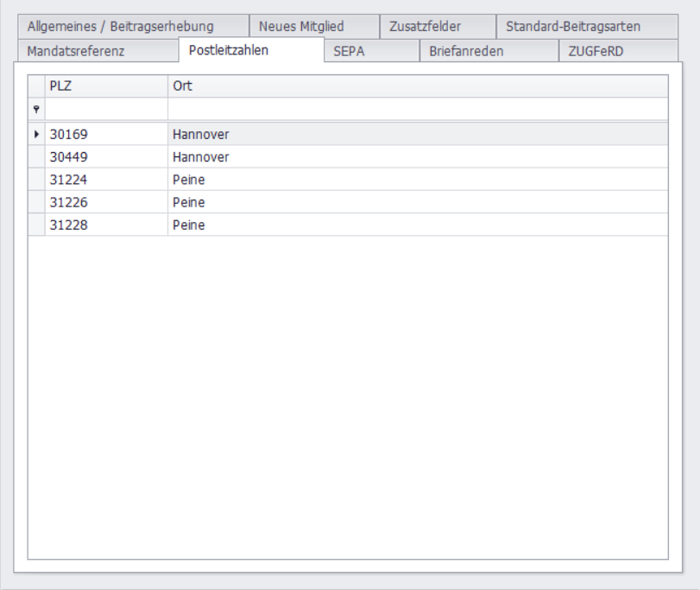Switch to the Mandatsreferenz tab
This screenshot has height=590, width=700.
[x=76, y=51]
